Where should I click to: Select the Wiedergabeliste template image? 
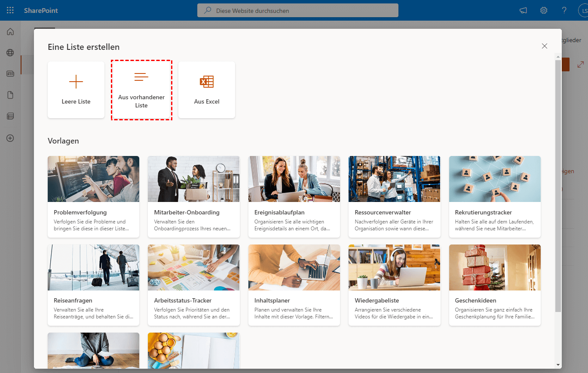395,267
